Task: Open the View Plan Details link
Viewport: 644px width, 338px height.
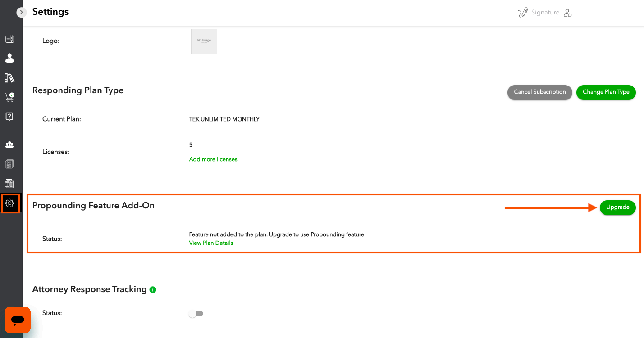Action: [x=211, y=243]
